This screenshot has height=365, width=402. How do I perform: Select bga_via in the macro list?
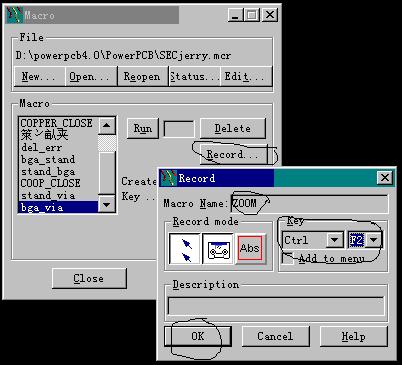(58, 207)
